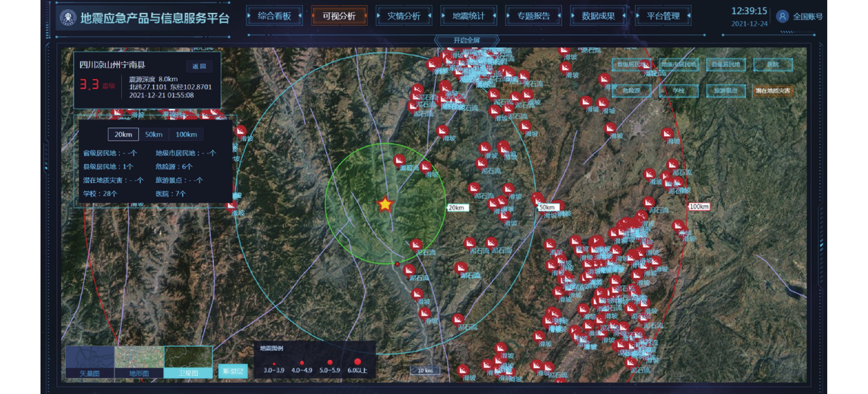Click the 100km label on the red ring

(699, 206)
